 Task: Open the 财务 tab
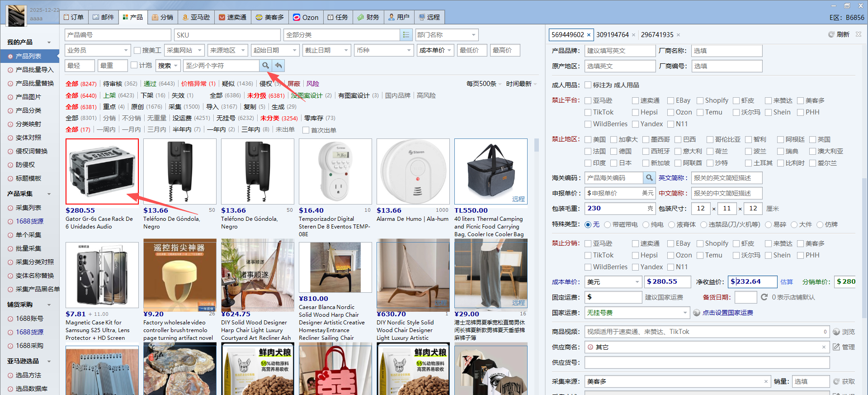(x=368, y=17)
